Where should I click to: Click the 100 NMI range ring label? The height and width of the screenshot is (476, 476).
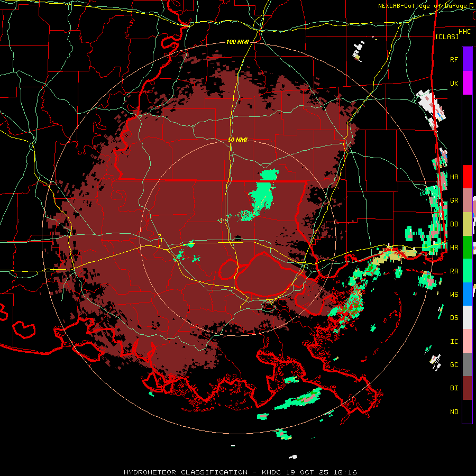coord(237,42)
